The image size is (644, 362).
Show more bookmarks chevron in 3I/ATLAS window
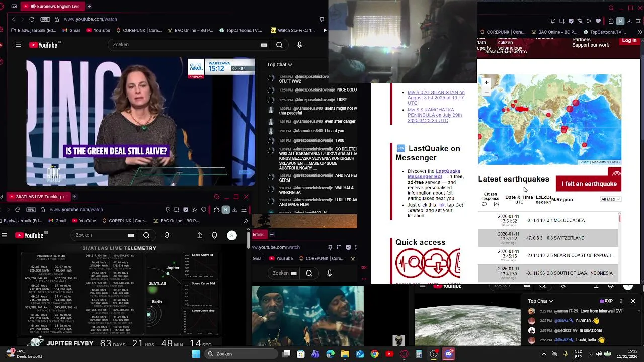pyautogui.click(x=246, y=220)
